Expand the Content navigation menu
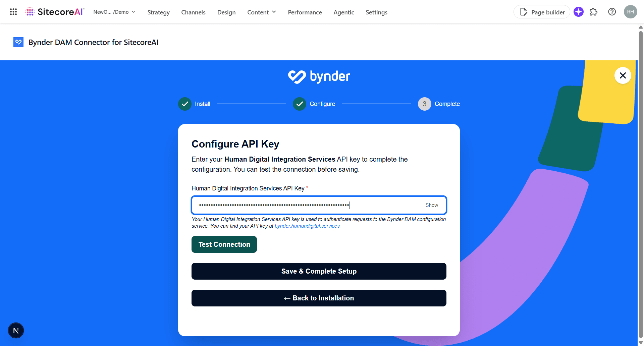644x346 pixels. pos(261,12)
